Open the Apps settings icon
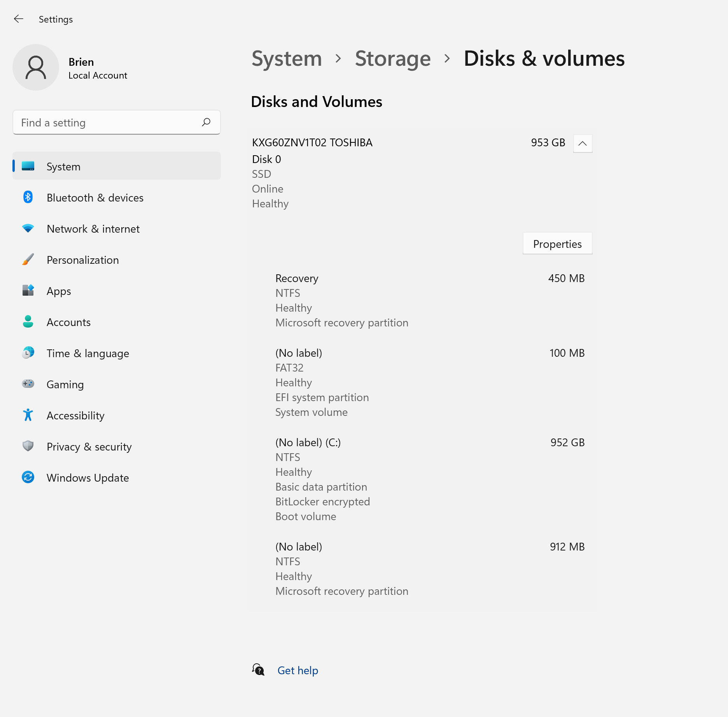728x717 pixels. coord(28,291)
